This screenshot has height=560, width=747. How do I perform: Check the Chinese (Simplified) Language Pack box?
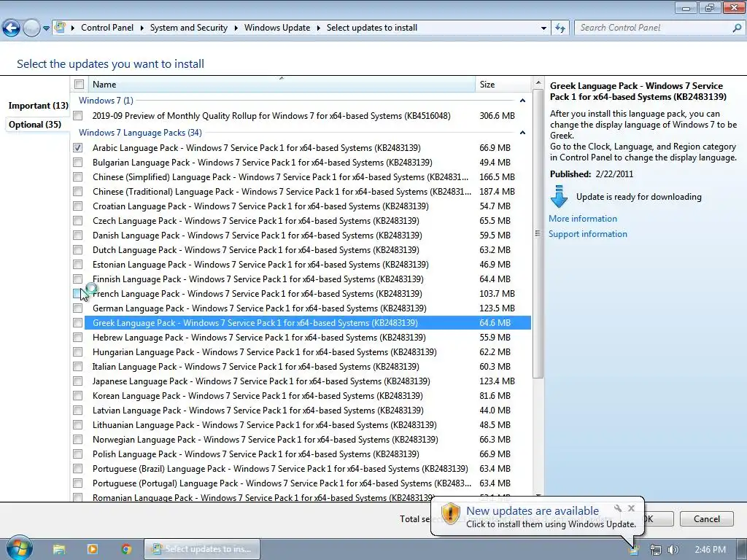(x=77, y=177)
